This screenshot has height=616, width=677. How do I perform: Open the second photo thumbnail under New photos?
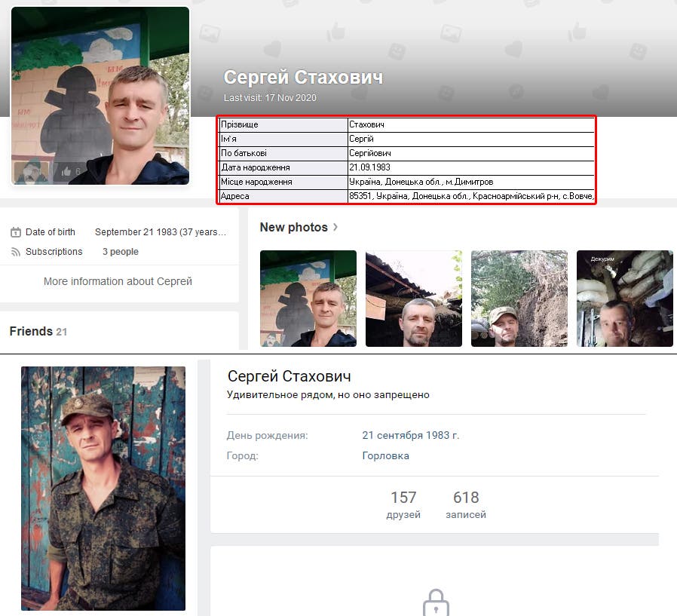414,299
